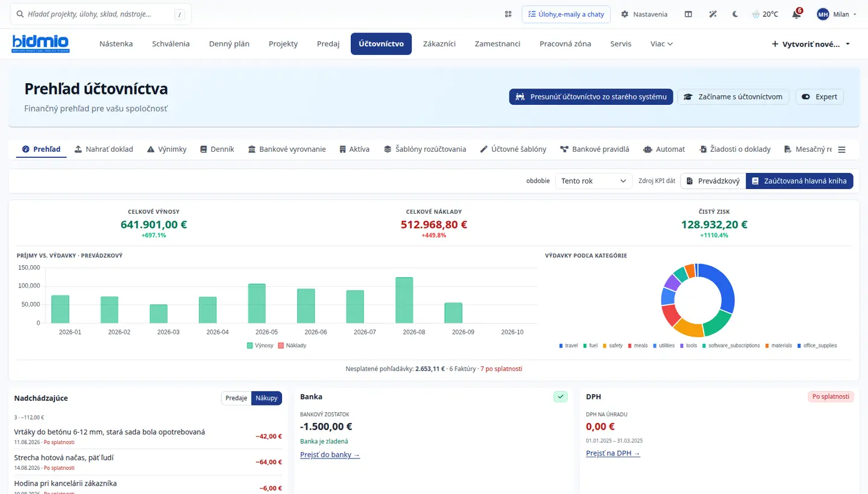This screenshot has height=494, width=868.
Task: Follow the Prejsť do banky link
Action: coord(330,455)
